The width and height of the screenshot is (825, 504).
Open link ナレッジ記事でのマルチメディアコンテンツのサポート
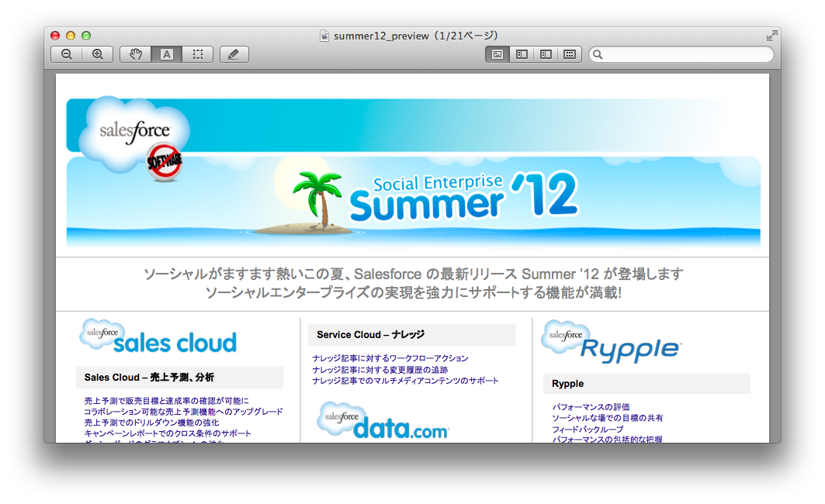405,381
